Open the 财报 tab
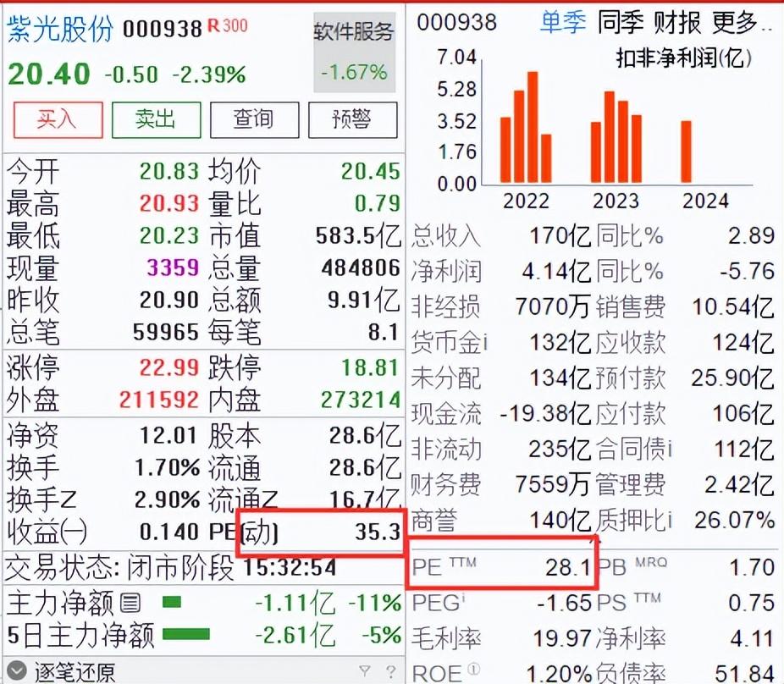The height and width of the screenshot is (684, 784). tap(677, 23)
